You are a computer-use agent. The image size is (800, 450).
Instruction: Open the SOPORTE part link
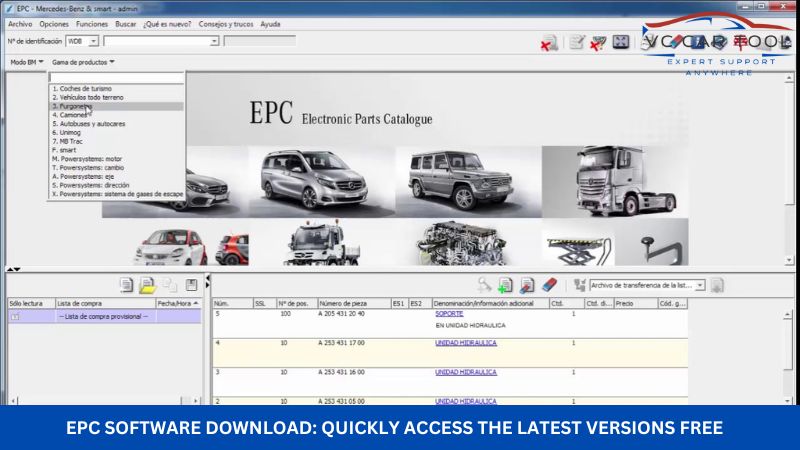tap(449, 314)
